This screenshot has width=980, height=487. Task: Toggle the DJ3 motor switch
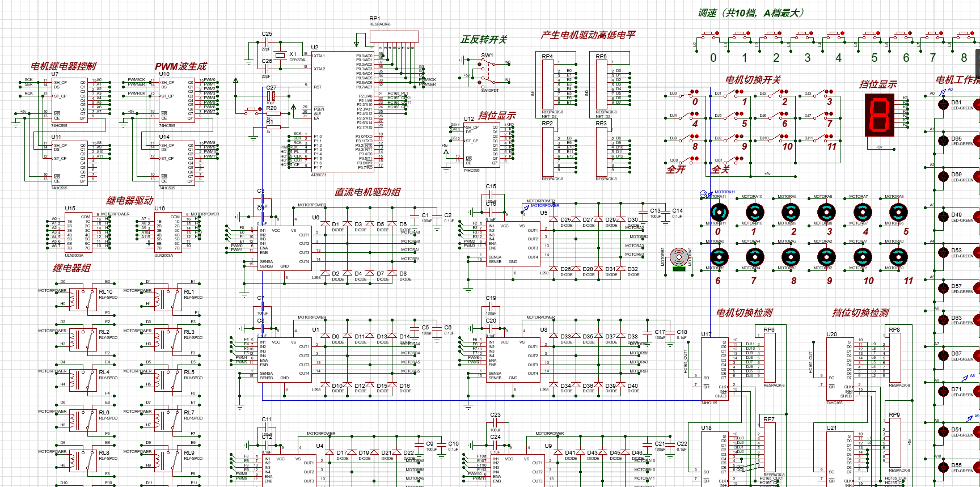click(823, 94)
